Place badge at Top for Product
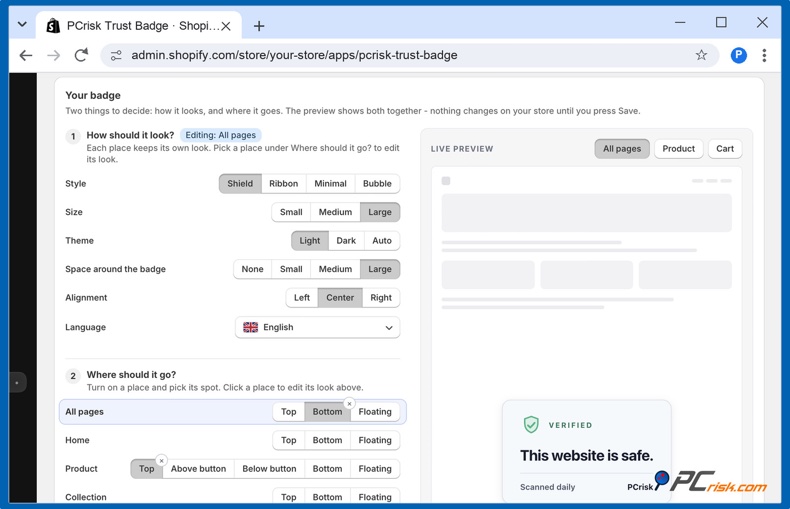Viewport: 790px width, 509px height. coord(147,469)
